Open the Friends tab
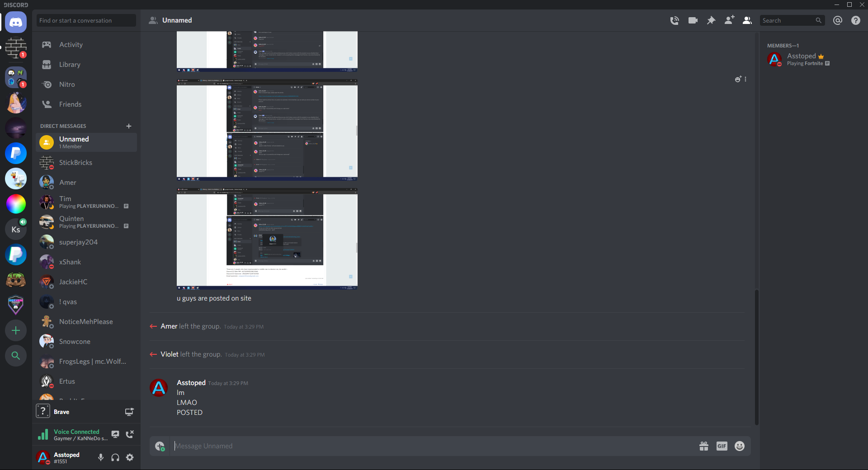This screenshot has width=868, height=470. coord(70,104)
